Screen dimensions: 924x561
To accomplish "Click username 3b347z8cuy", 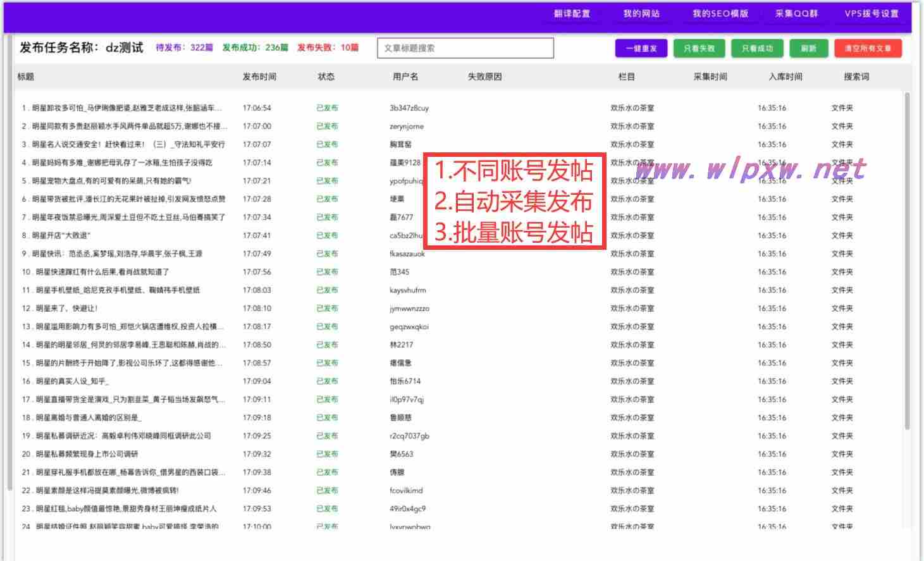I will click(x=409, y=108).
